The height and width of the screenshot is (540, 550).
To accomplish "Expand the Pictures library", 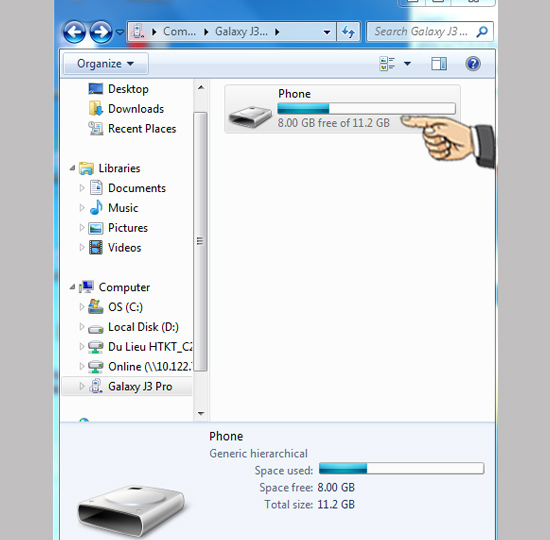I will click(82, 228).
